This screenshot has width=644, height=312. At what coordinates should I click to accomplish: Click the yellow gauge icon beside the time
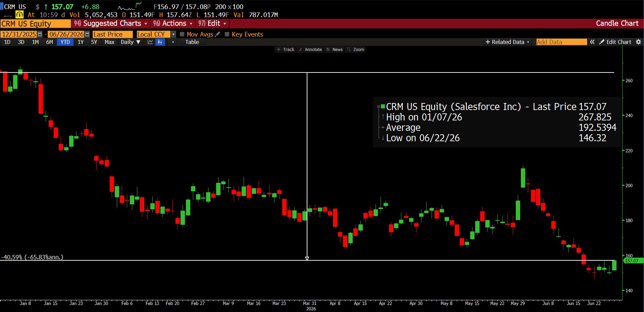coord(19,15)
